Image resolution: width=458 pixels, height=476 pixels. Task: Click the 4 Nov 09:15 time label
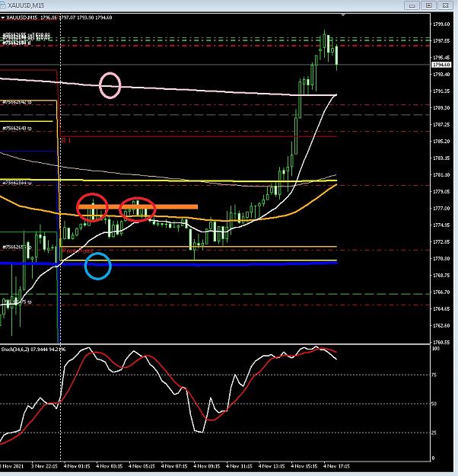206,466
